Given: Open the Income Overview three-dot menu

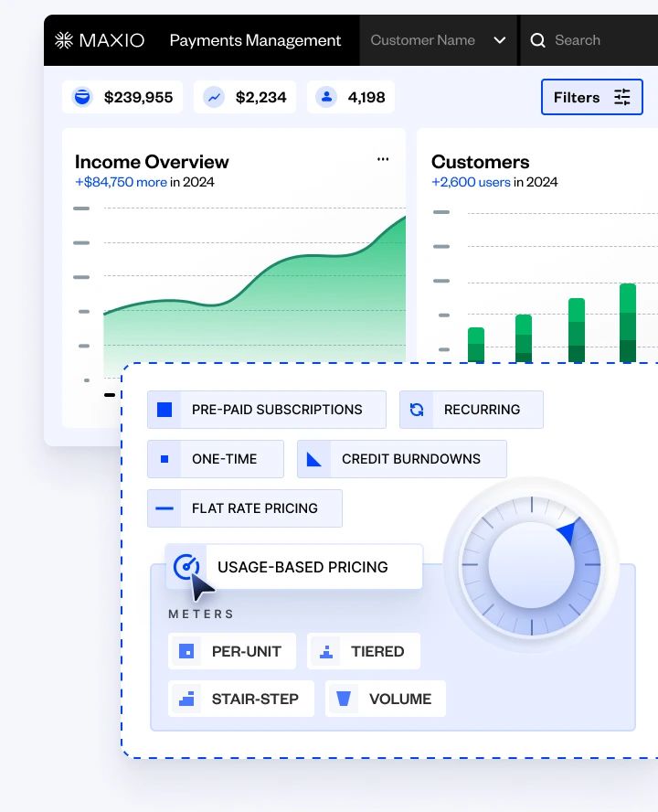Looking at the screenshot, I should (383, 159).
